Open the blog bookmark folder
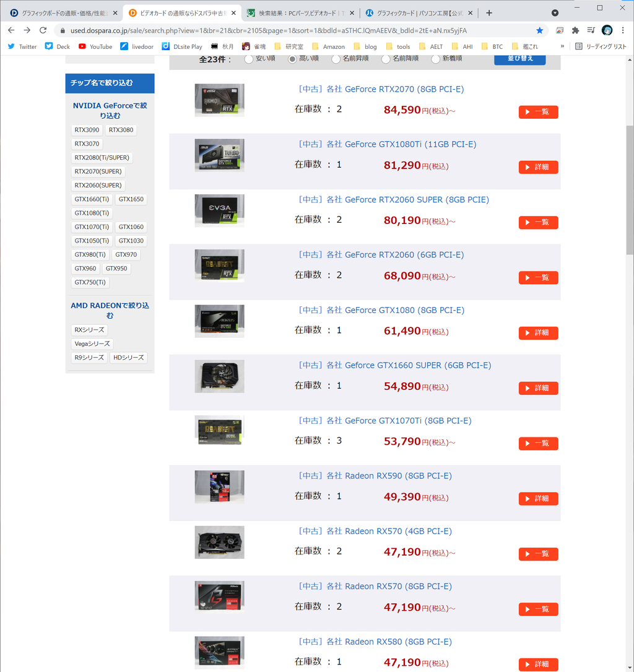The height and width of the screenshot is (672, 634). (x=365, y=46)
